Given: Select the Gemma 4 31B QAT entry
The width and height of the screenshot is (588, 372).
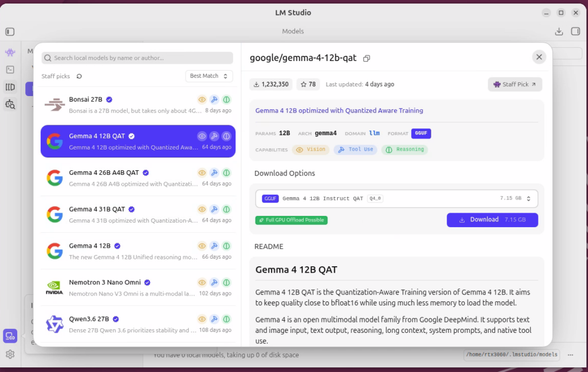Looking at the screenshot, I should point(138,214).
